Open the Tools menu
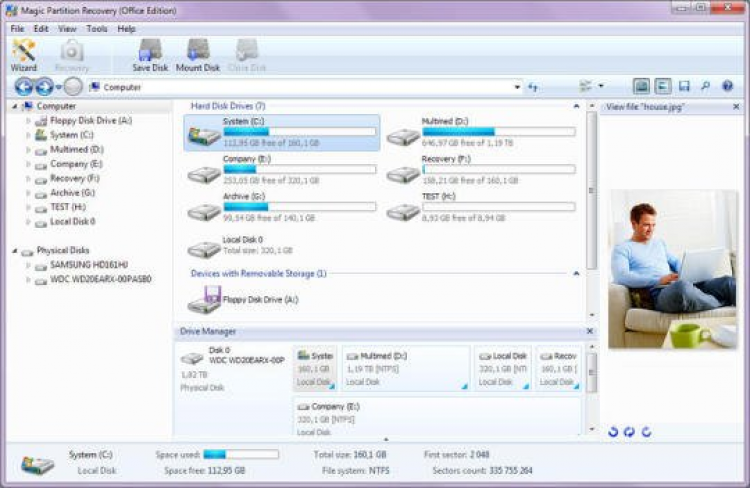750x488 pixels. pyautogui.click(x=97, y=29)
